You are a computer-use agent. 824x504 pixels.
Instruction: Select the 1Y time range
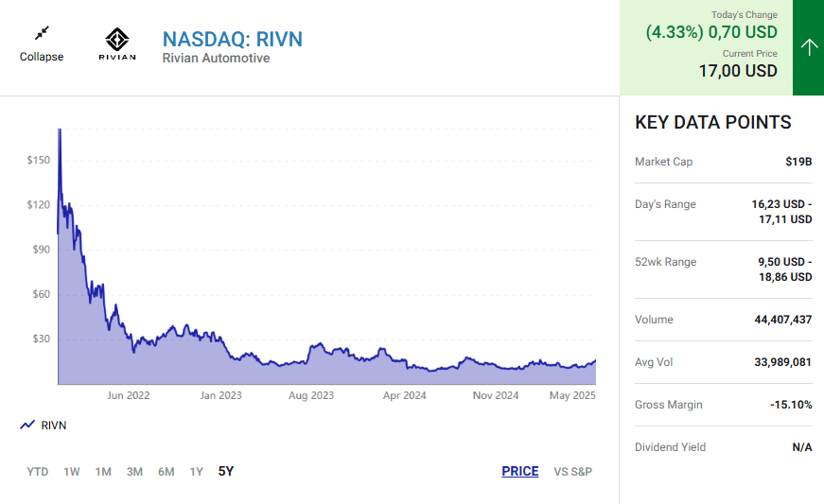coord(196,472)
